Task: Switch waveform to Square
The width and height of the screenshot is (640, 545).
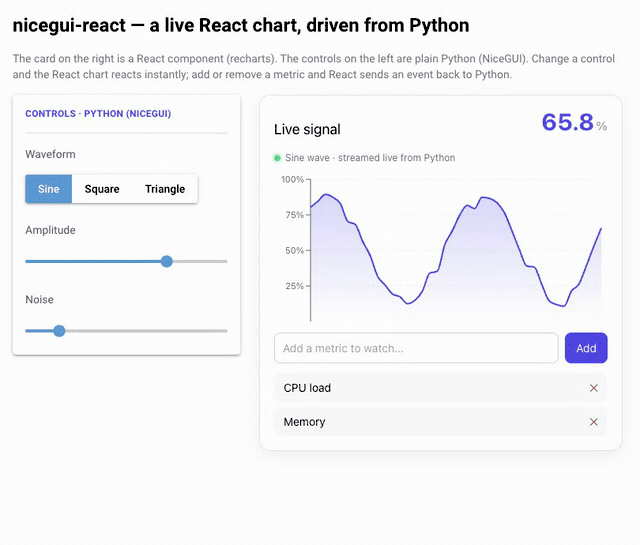Action: tap(102, 189)
